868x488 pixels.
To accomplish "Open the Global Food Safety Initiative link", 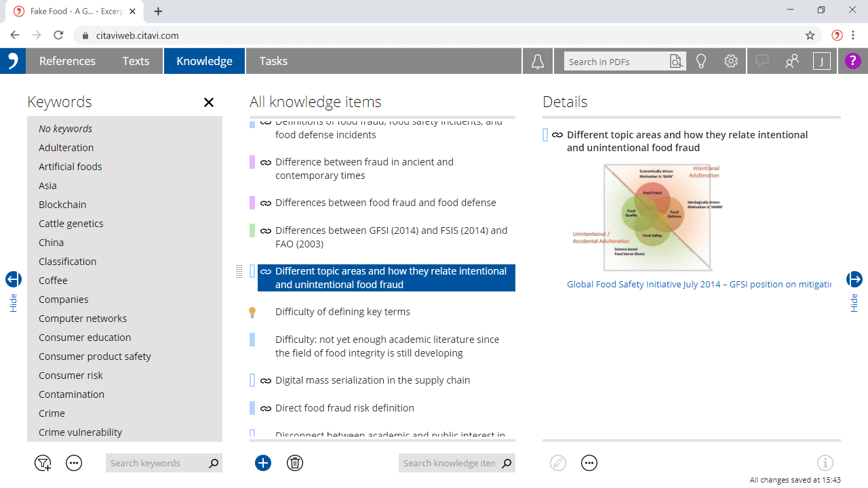I will pyautogui.click(x=698, y=285).
